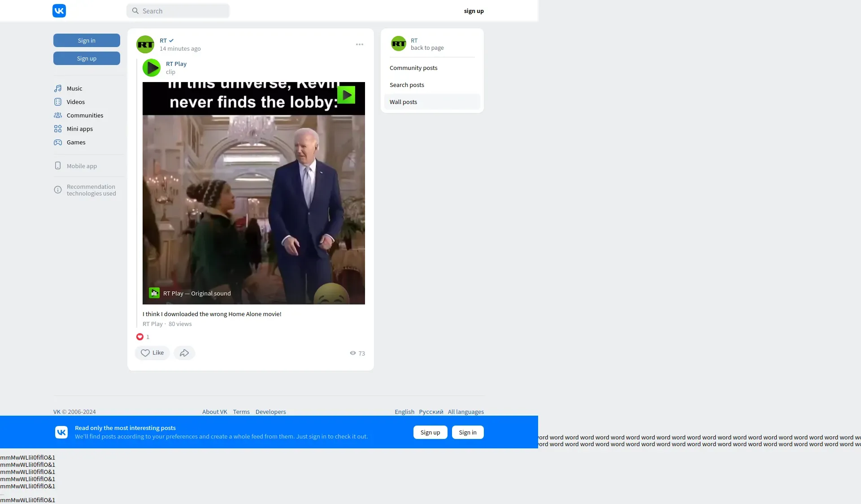Play the RT Play clip video
This screenshot has width=861, height=504.
coord(253,193)
